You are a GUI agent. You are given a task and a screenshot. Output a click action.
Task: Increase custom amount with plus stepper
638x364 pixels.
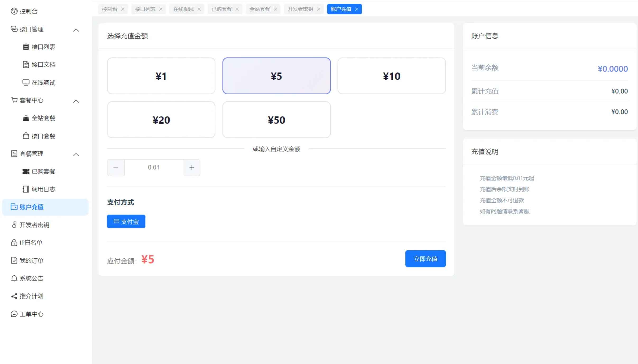(x=192, y=167)
